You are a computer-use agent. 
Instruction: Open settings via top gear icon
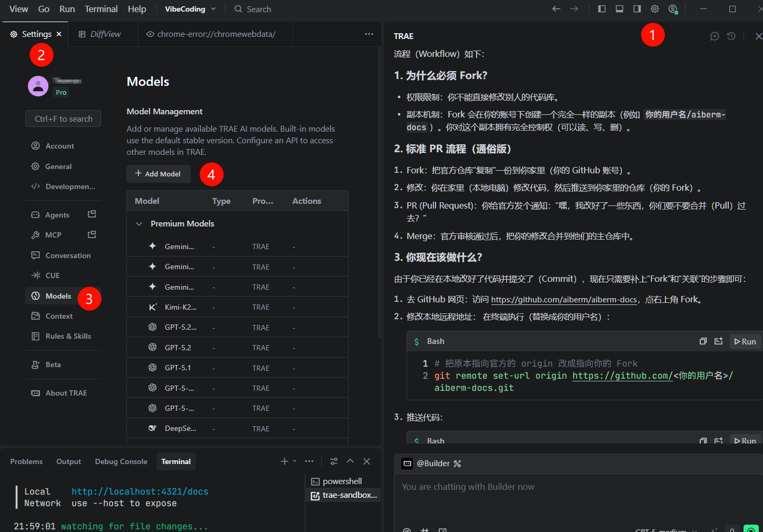[x=655, y=9]
